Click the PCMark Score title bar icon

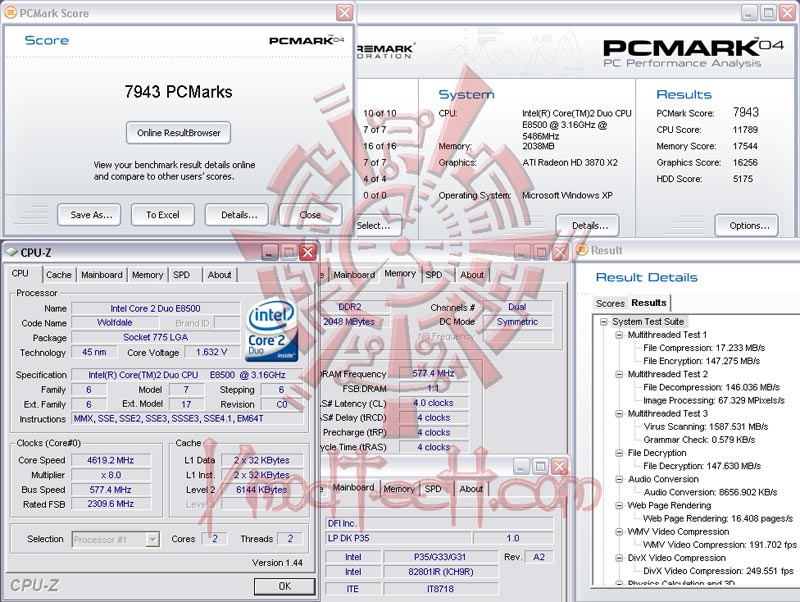[10, 12]
